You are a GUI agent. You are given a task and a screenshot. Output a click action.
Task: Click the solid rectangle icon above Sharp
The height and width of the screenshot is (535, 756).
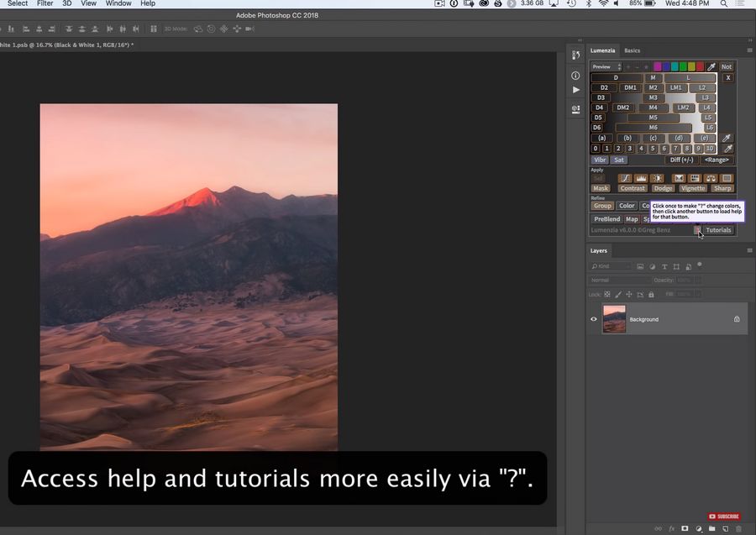(x=727, y=178)
